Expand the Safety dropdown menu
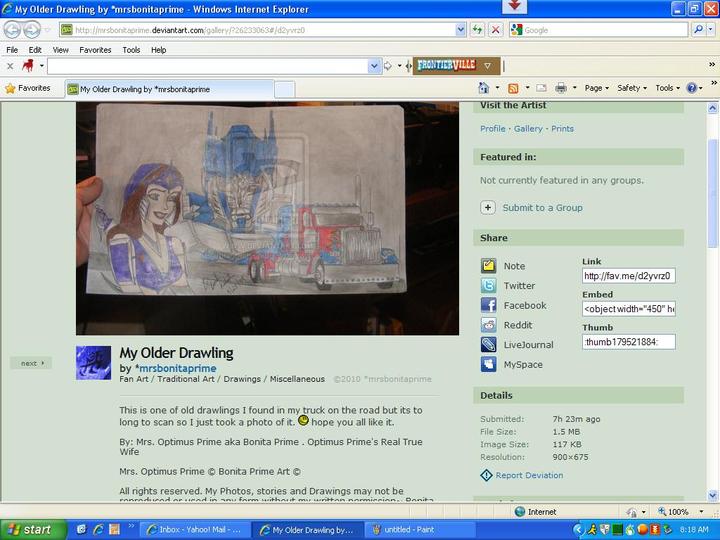The height and width of the screenshot is (540, 720). click(x=631, y=88)
